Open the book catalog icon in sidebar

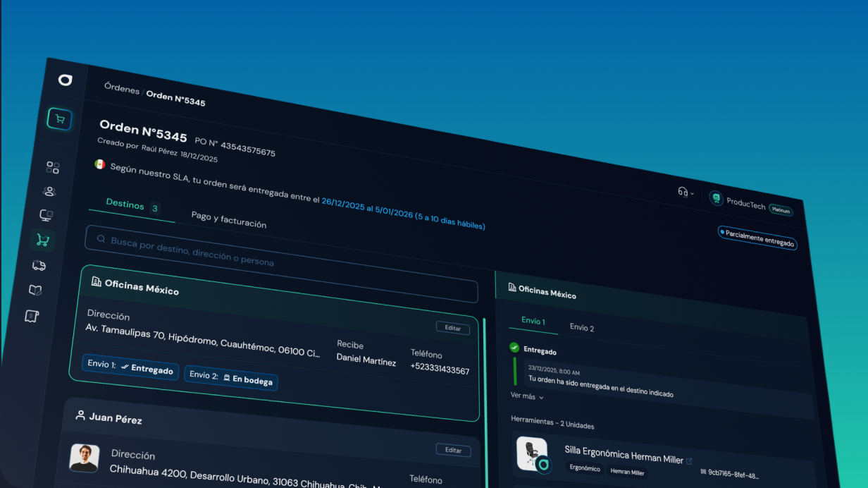(x=35, y=290)
